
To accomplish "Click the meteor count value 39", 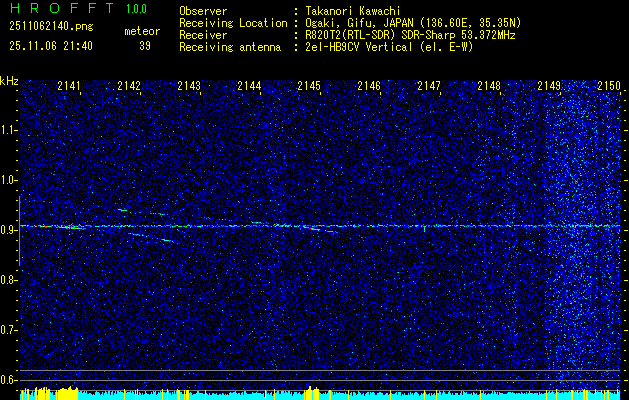I will pos(145,46).
